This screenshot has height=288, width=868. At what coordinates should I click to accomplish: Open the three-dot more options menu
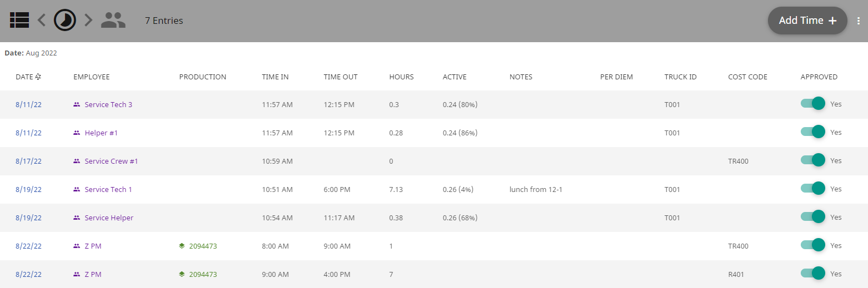[x=859, y=21]
